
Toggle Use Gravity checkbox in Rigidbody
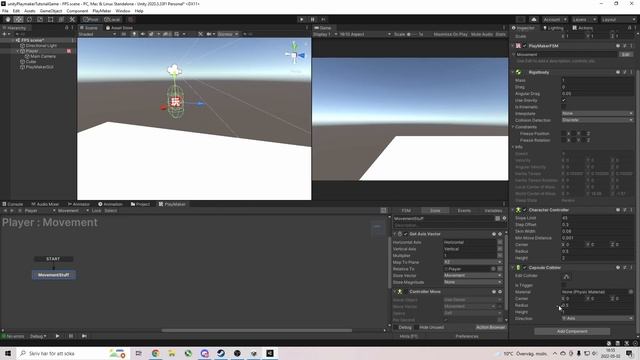(x=564, y=100)
